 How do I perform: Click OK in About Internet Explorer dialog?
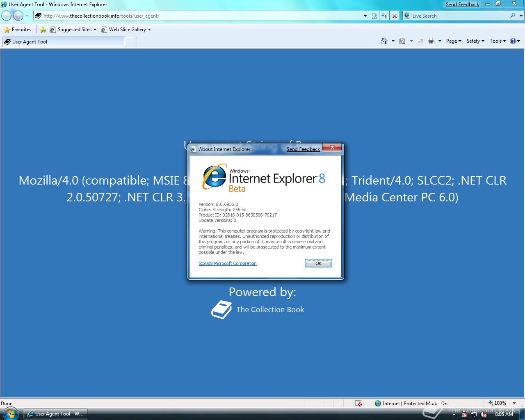[x=318, y=263]
